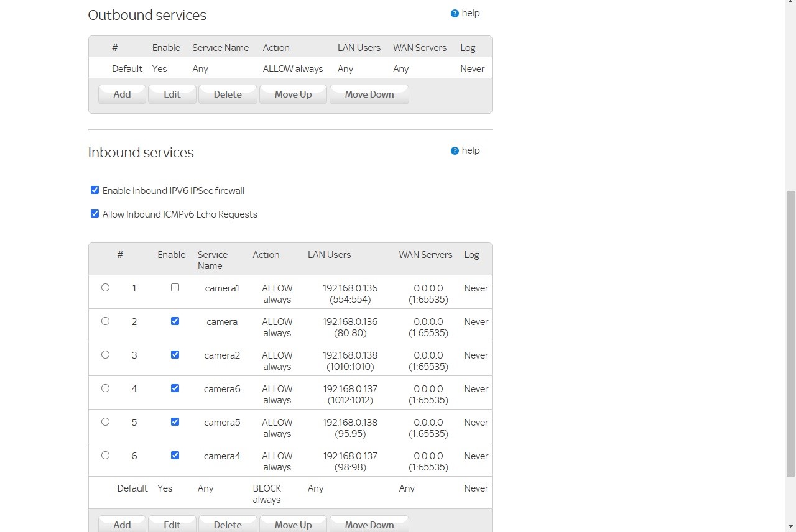
Task: Move the selected inbound rule down
Action: pyautogui.click(x=369, y=524)
